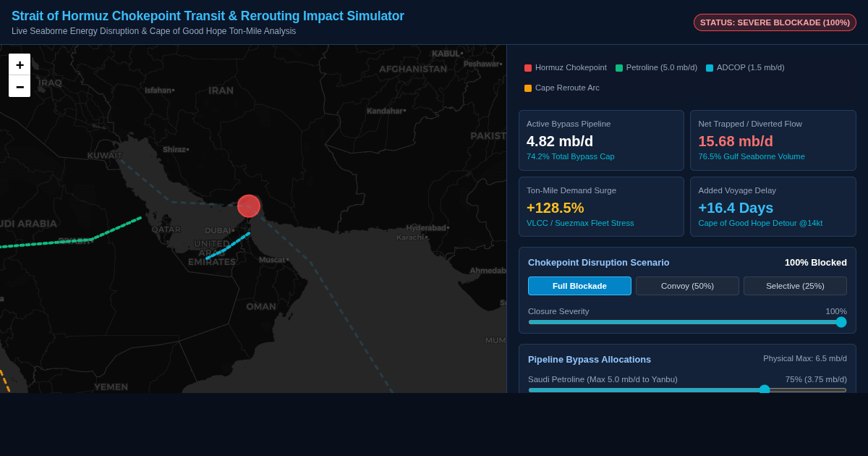Click the Severe Blockade status badge

pyautogui.click(x=775, y=22)
